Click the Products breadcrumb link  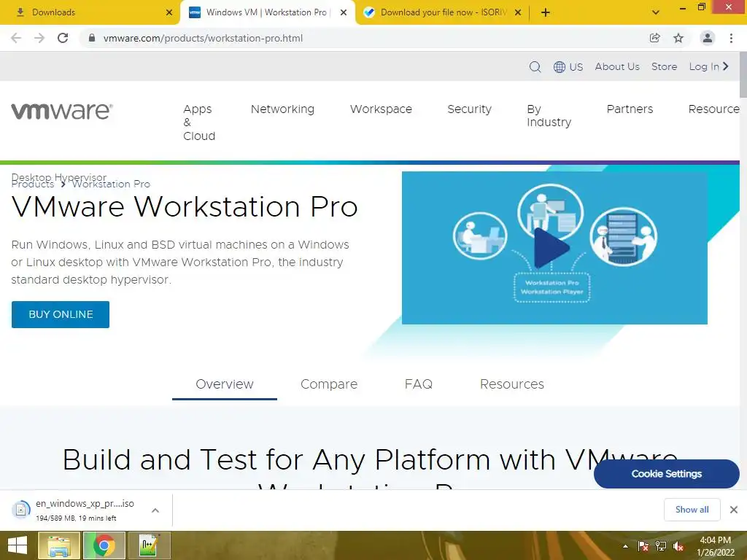pyautogui.click(x=32, y=184)
